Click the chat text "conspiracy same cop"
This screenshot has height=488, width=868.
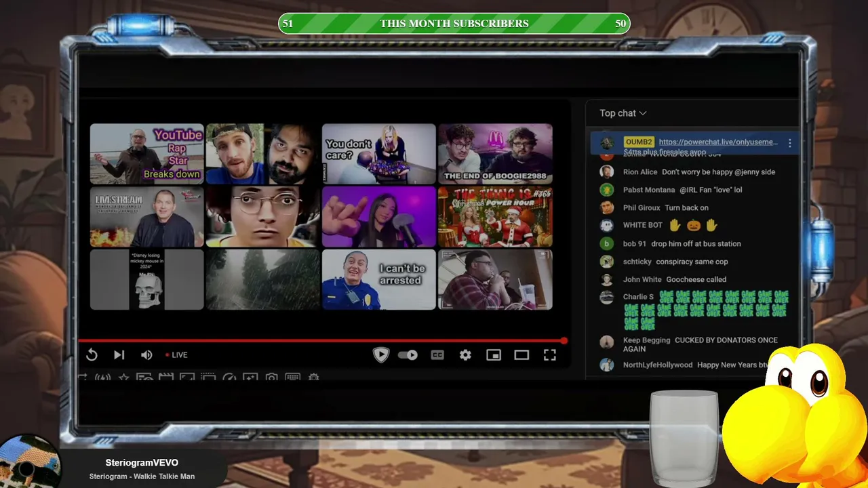tap(692, 262)
